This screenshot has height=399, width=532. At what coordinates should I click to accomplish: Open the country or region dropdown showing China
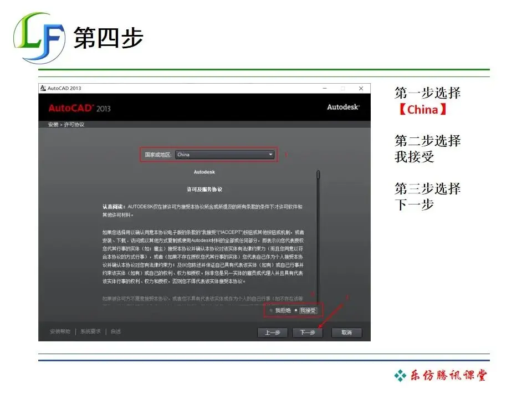pyautogui.click(x=224, y=155)
